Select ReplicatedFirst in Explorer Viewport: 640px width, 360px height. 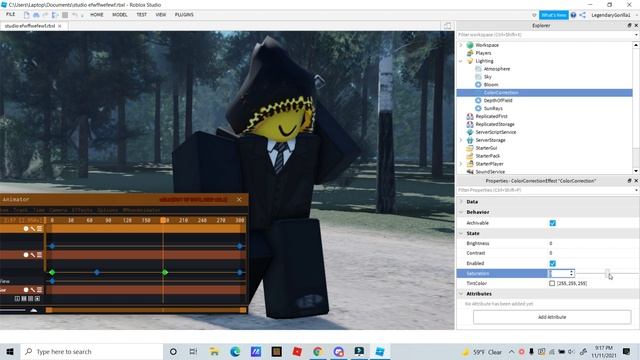tap(491, 116)
